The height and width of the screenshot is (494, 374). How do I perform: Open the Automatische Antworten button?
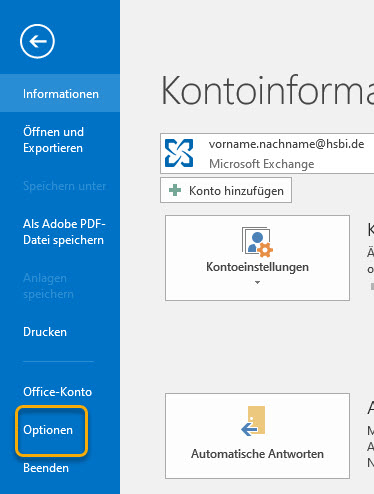pyautogui.click(x=257, y=436)
